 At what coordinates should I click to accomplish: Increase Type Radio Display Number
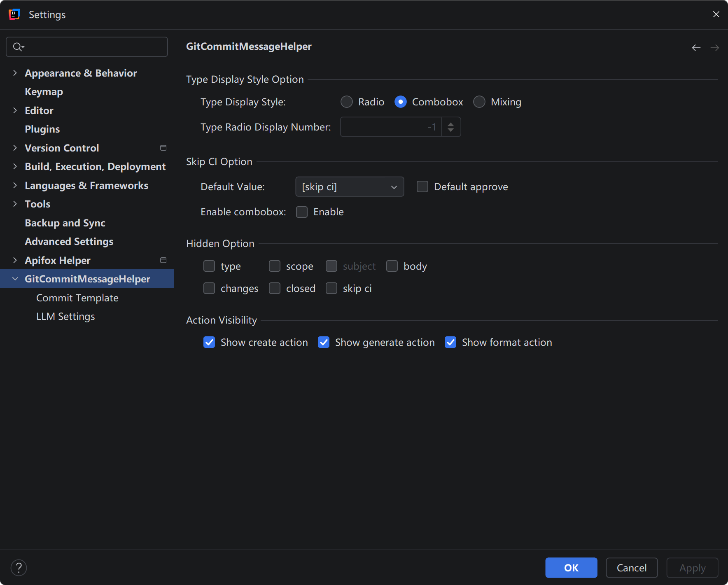point(451,124)
